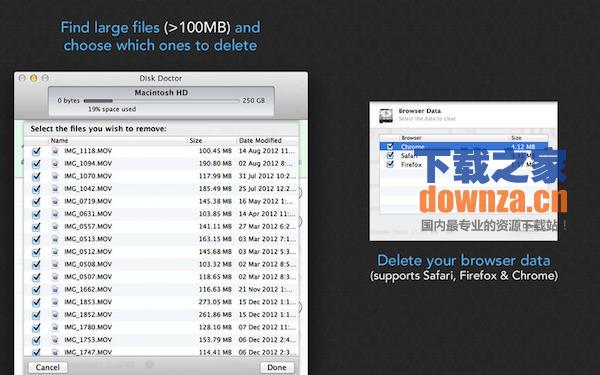Image resolution: width=600 pixels, height=375 pixels.
Task: Click the file icon beside IMG_0719.MOV
Action: 55,201
